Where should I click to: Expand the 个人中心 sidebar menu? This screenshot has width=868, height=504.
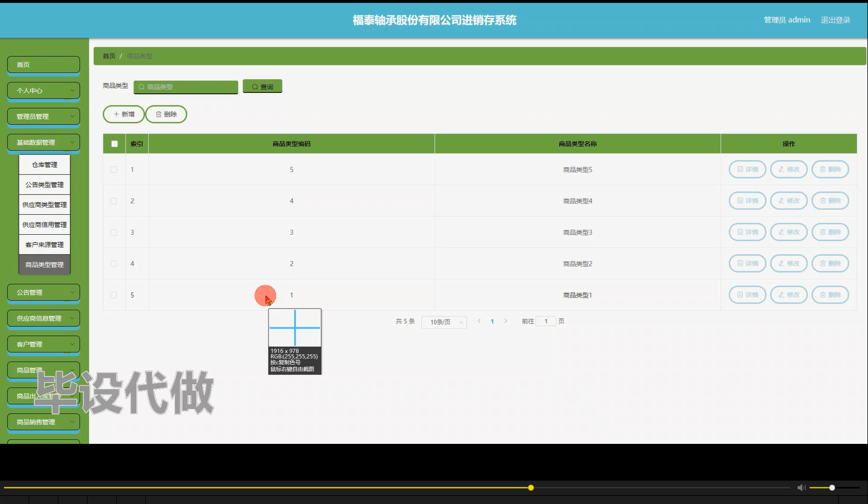click(x=43, y=90)
